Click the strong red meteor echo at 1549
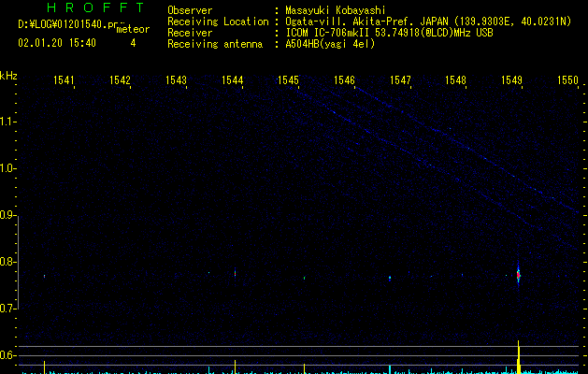 point(518,275)
